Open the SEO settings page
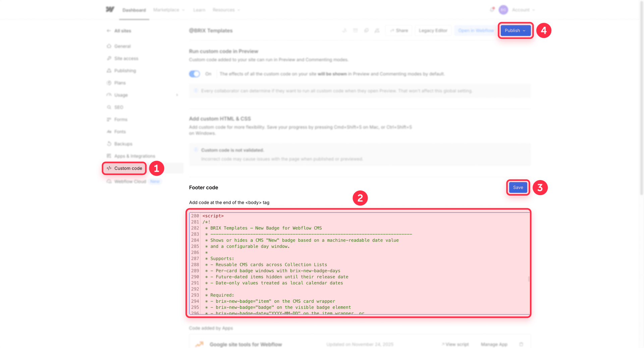 point(119,107)
